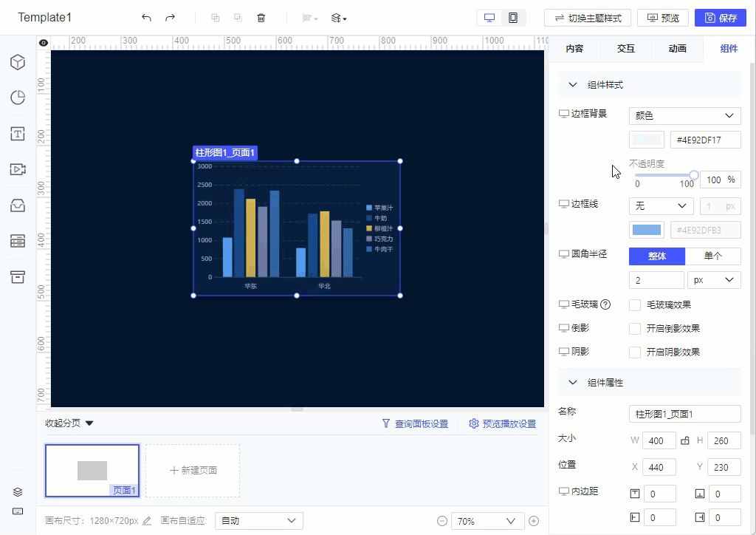Image resolution: width=756 pixels, height=535 pixels.
Task: Toggle 开启阴影效果 on
Action: [635, 352]
